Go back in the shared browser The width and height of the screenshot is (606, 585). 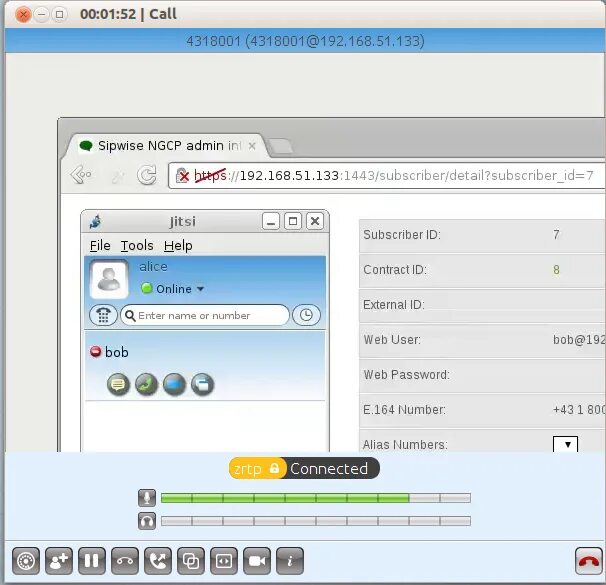pos(81,175)
